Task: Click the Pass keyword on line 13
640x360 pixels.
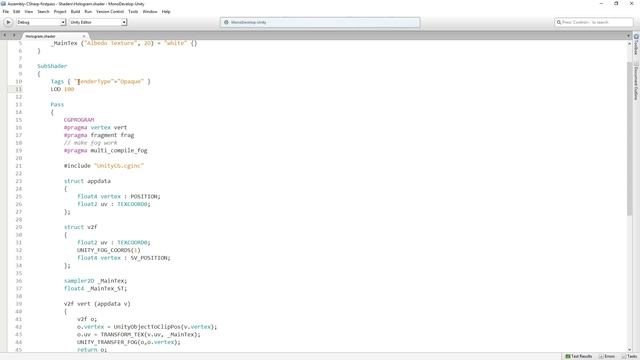Action: pyautogui.click(x=57, y=104)
